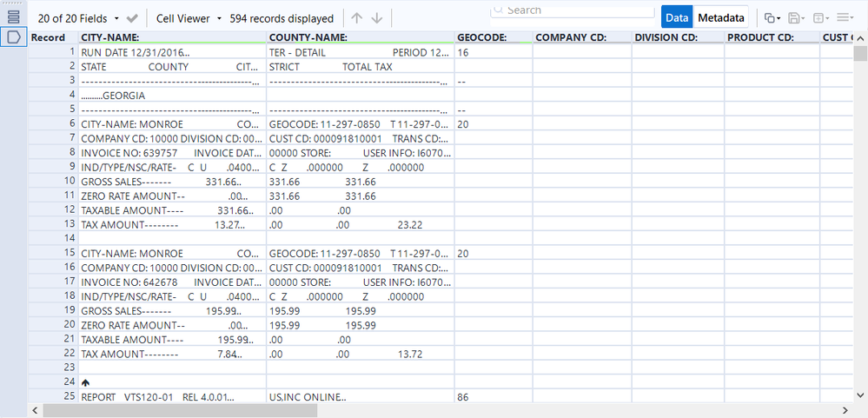Switch to the Data view tab
This screenshot has height=418, width=868.
(677, 17)
